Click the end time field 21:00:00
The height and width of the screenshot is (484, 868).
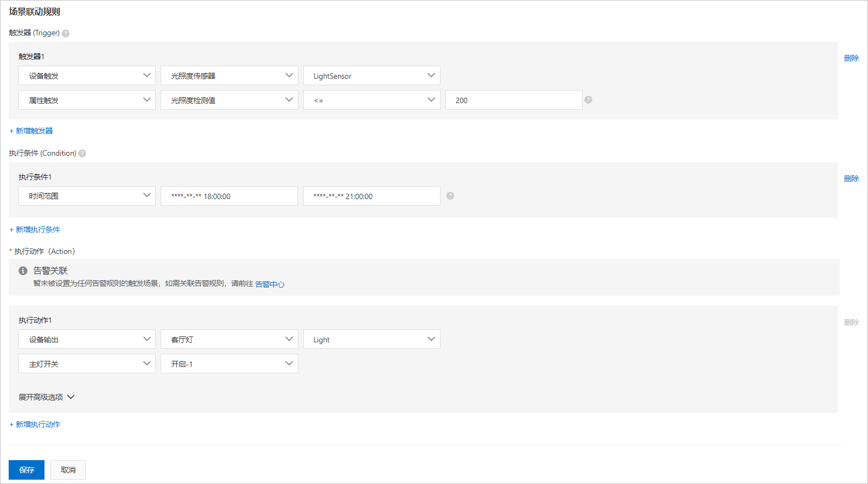(x=372, y=196)
